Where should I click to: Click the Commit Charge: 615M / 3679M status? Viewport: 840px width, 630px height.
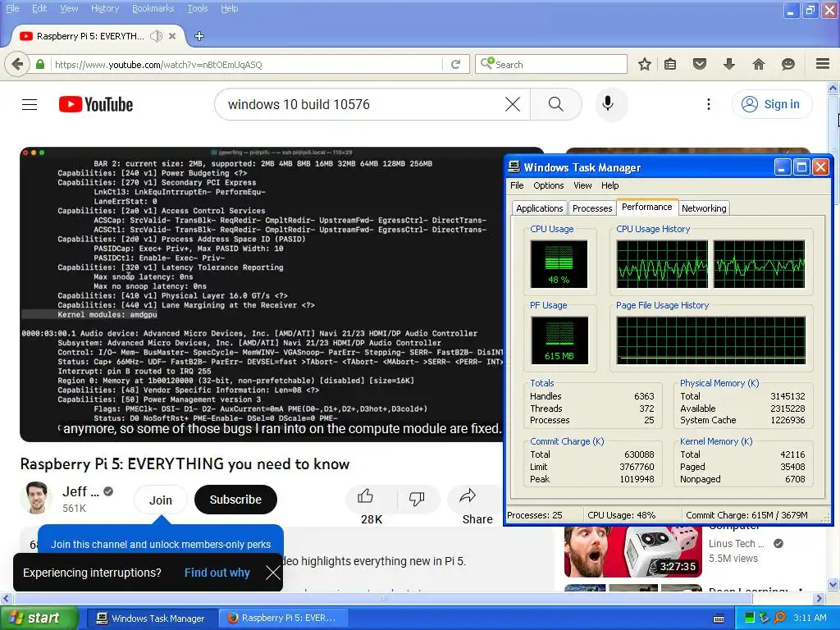pos(746,515)
